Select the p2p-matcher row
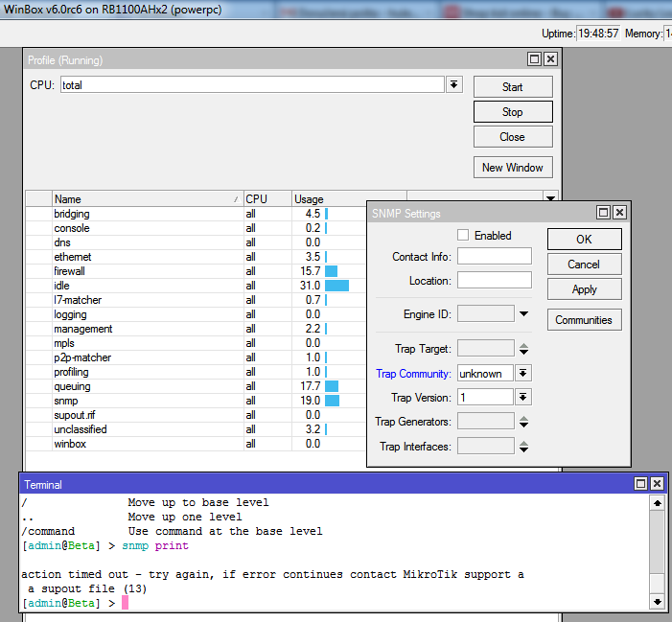Viewport: 672px width, 622px height. 196,357
